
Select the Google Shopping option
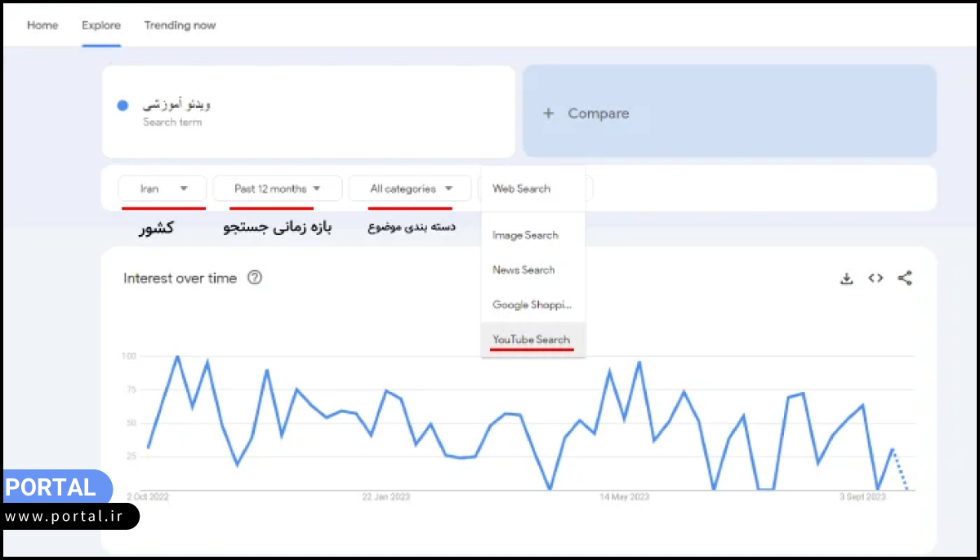point(532,304)
